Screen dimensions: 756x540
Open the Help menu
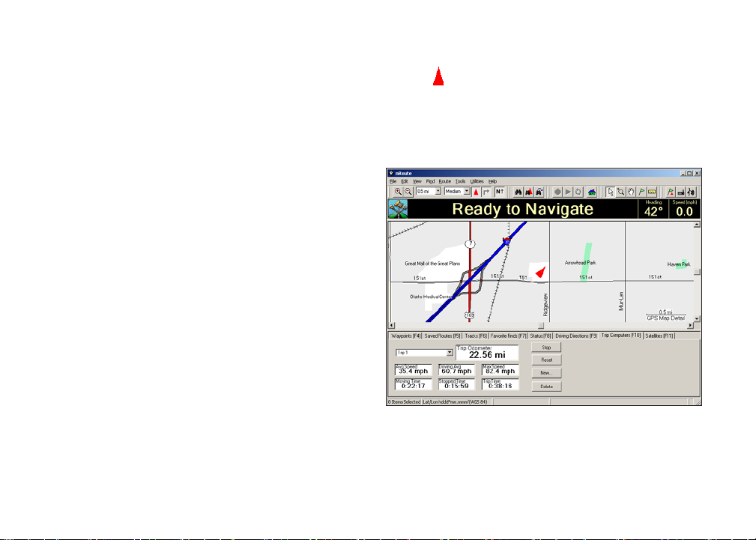pyautogui.click(x=492, y=181)
